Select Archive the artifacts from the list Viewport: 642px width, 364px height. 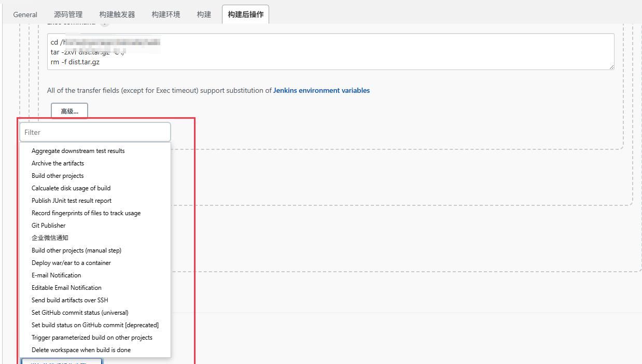tap(58, 163)
